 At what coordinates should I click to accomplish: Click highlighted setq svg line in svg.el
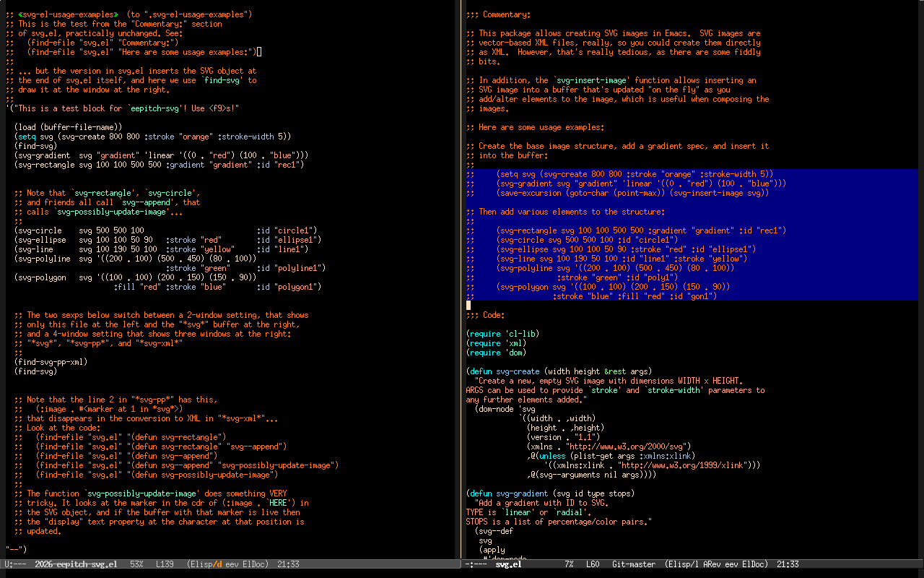619,174
